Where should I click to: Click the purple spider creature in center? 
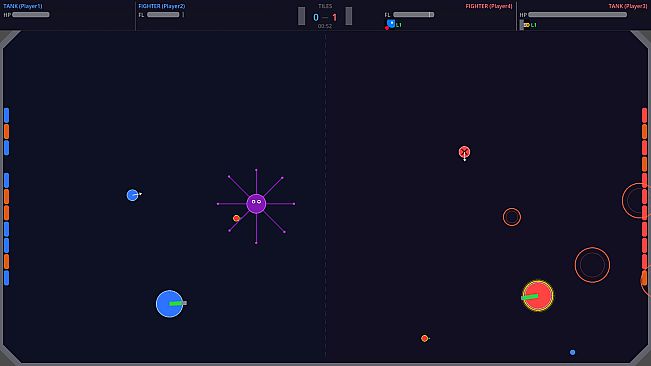point(256,204)
